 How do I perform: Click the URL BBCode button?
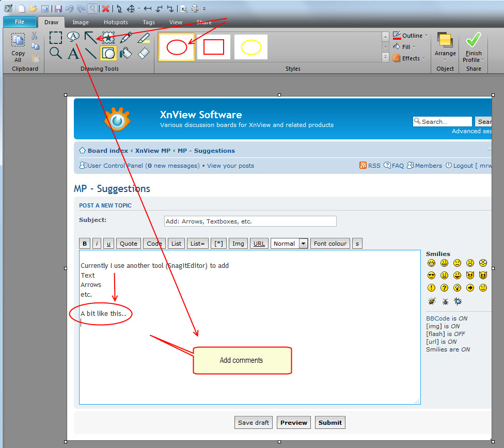click(259, 244)
